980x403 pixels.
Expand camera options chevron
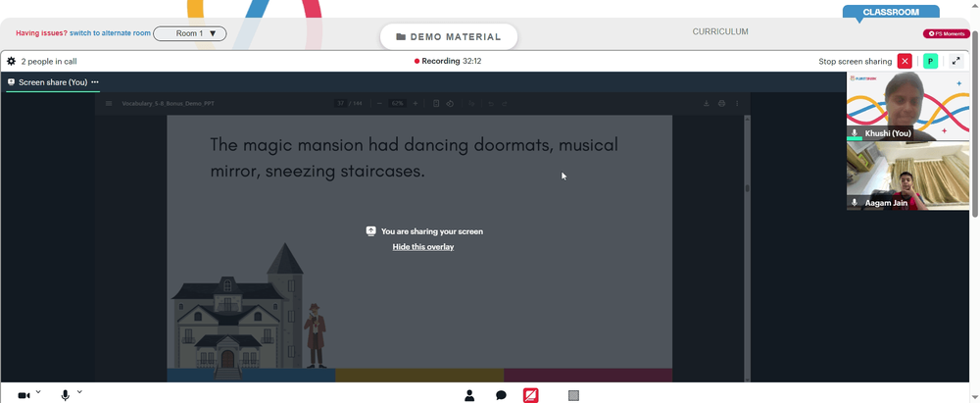(x=38, y=392)
